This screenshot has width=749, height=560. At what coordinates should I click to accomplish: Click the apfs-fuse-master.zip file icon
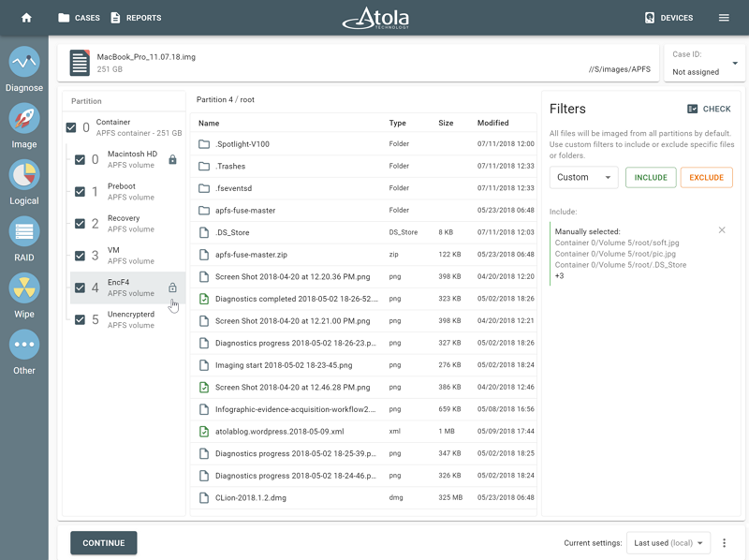204,254
